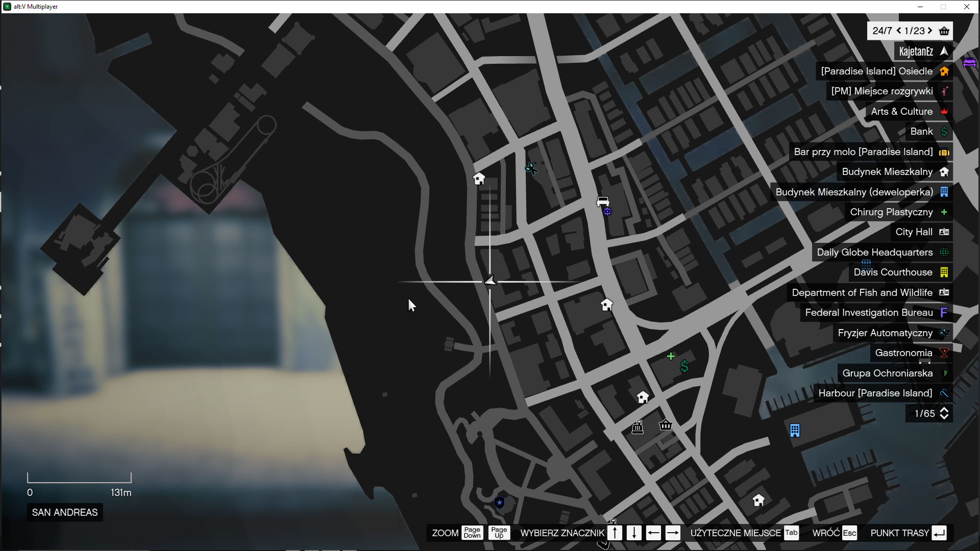Click the shopping basket store marker on the map
This screenshot has width=980, height=551.
point(666,424)
